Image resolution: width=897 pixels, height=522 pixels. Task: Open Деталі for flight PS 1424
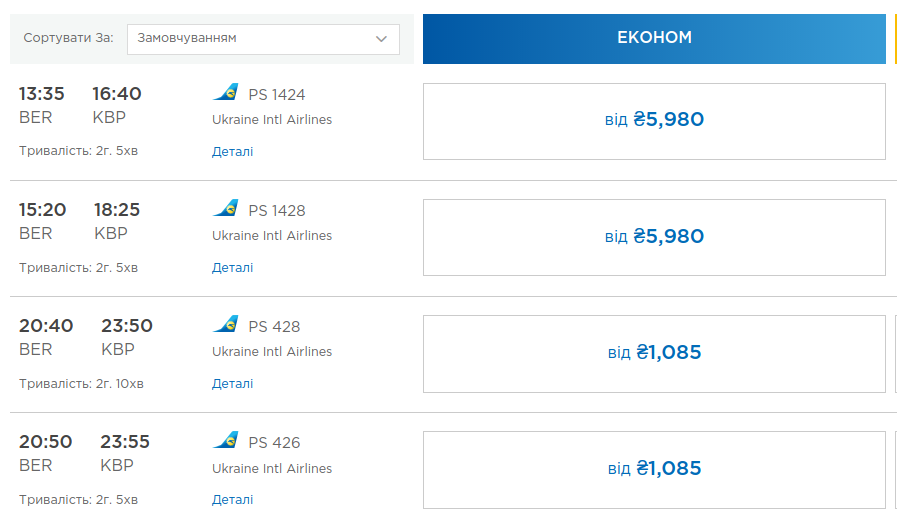[232, 152]
